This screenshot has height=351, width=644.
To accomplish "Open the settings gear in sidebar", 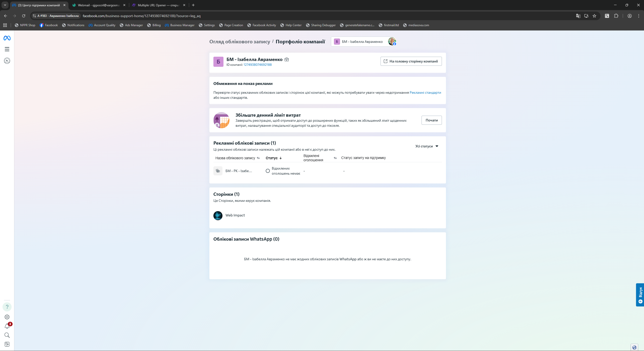I will tap(7, 317).
